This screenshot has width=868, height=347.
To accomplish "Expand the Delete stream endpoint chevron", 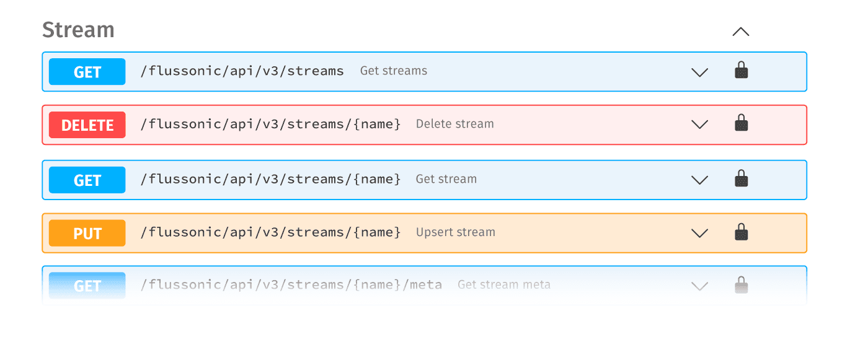I will 700,125.
